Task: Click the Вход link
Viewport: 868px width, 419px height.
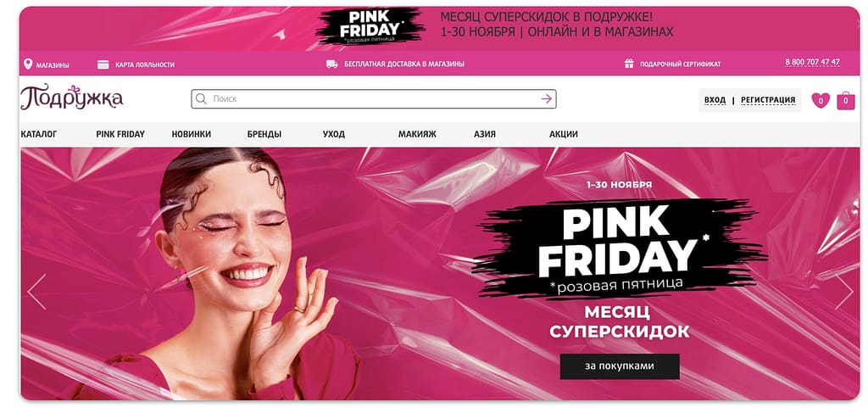Action: coord(715,100)
